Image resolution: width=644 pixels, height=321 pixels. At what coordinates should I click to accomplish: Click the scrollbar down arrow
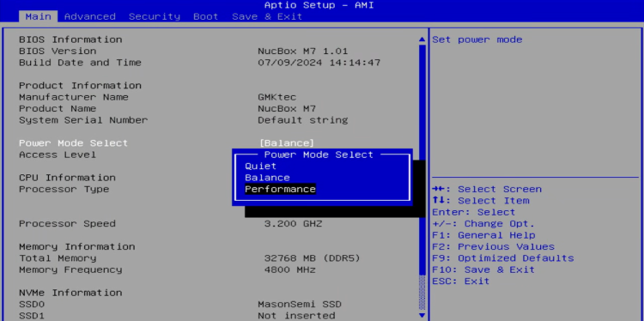point(422,315)
